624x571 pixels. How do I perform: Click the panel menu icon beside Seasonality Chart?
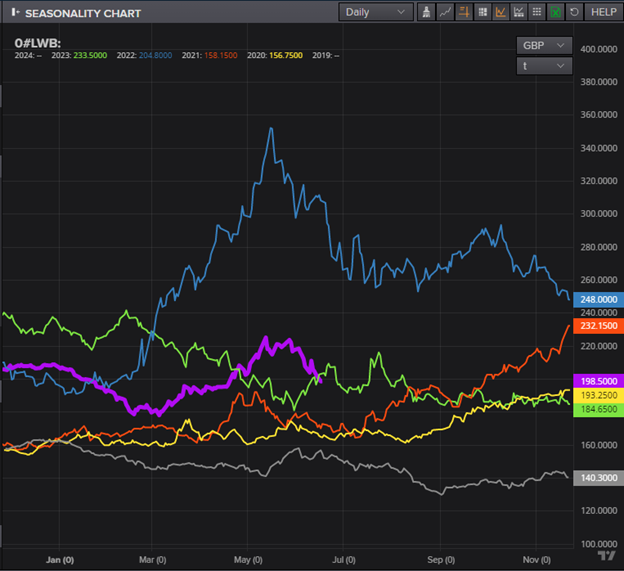[x=13, y=13]
